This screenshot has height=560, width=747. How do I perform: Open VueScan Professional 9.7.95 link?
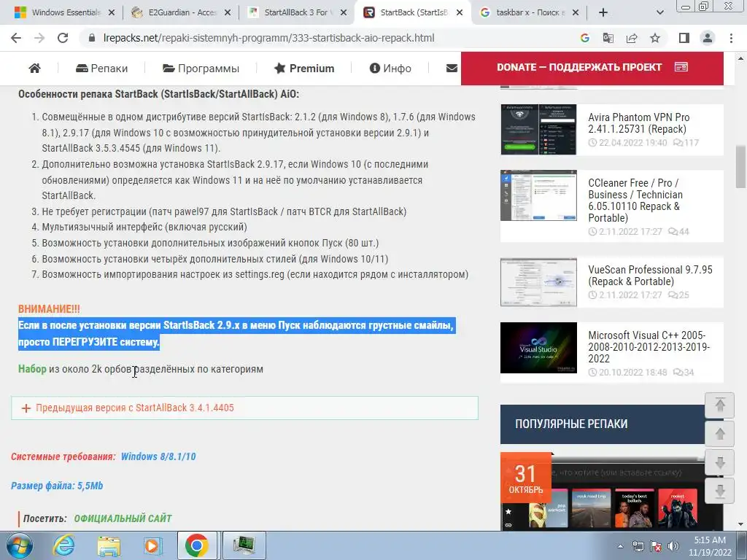click(650, 275)
